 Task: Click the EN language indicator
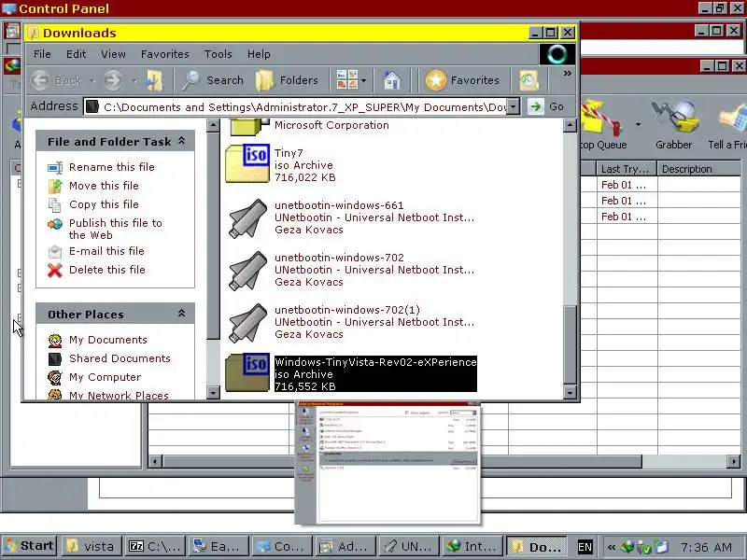point(585,547)
